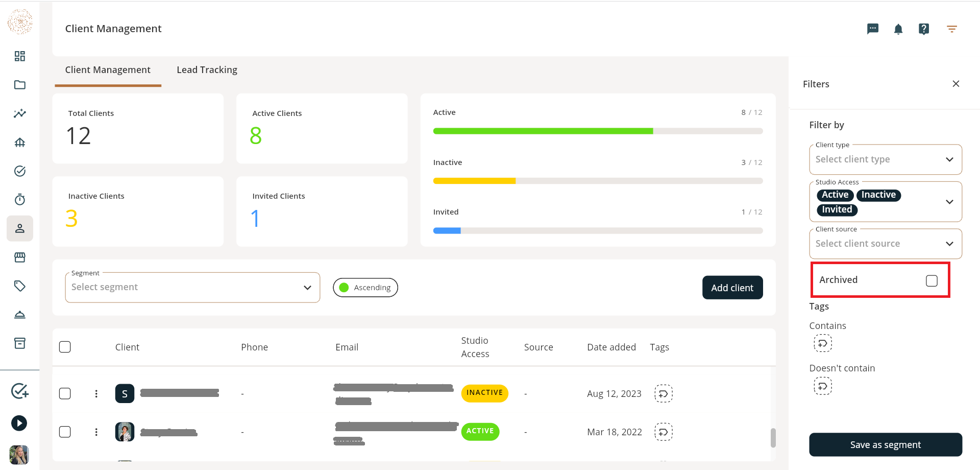Viewport: 980px width, 470px height.
Task: Expand the Studio Access dropdown arrow
Action: point(949,202)
